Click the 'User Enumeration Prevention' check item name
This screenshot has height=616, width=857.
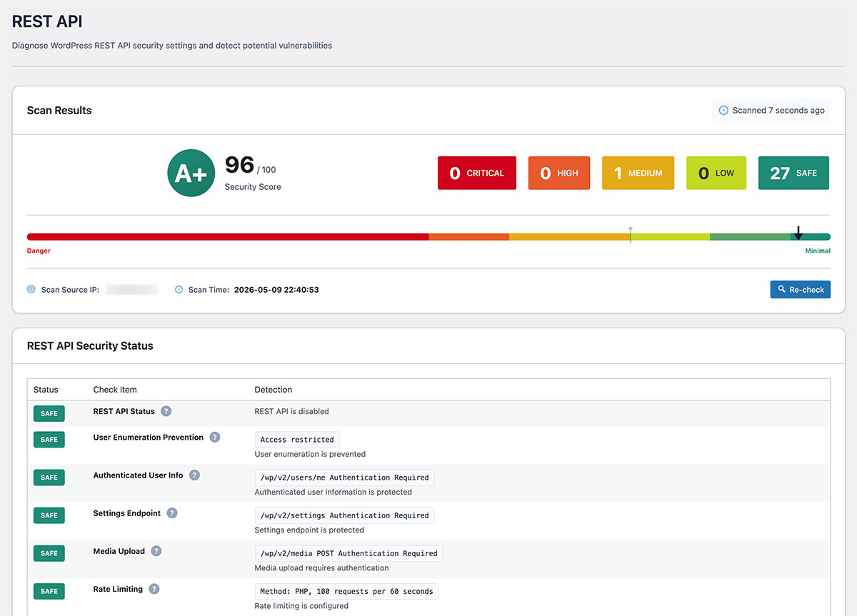click(149, 438)
